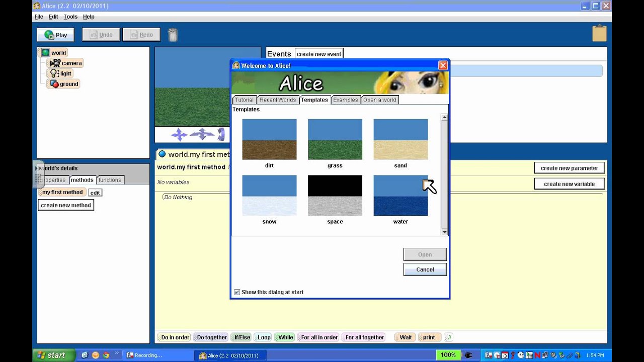
Task: Select the light object in the tree
Action: [x=61, y=73]
